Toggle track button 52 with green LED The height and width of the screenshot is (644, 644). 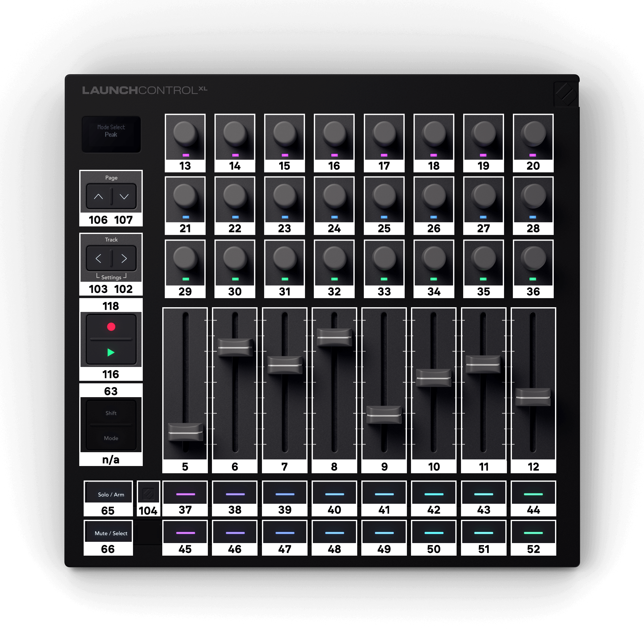(533, 532)
